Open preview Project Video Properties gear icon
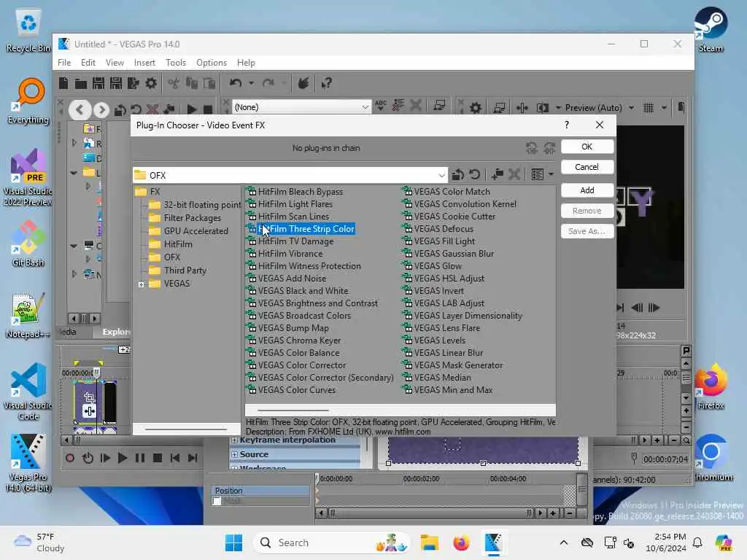The image size is (747, 560). tap(476, 108)
